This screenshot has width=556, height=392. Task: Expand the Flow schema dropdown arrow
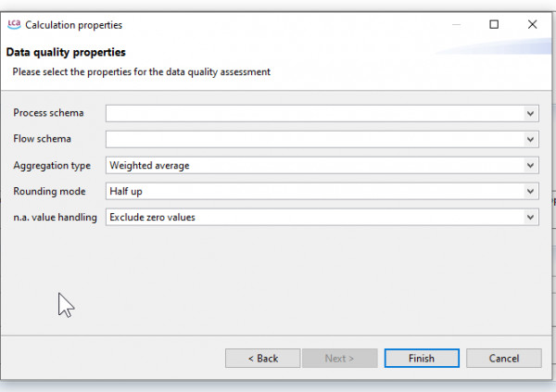click(530, 139)
